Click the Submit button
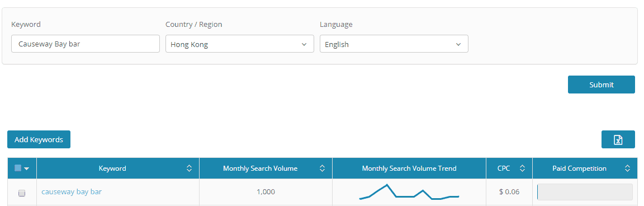 pos(602,85)
